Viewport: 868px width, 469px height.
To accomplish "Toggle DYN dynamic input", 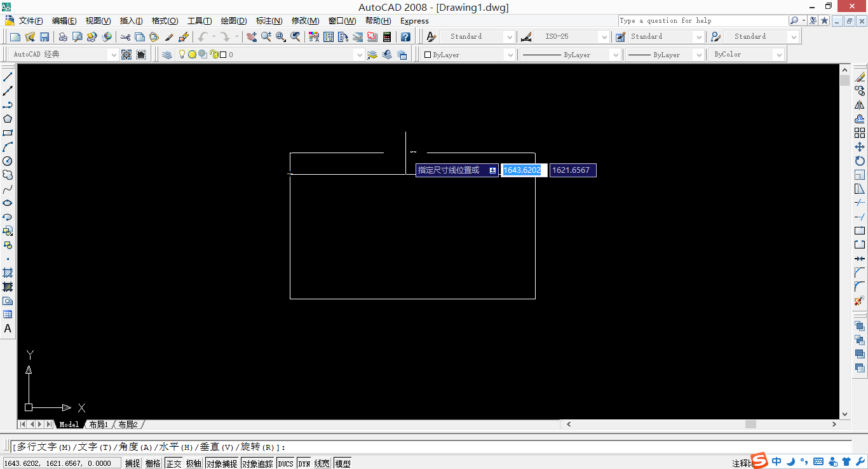I will pos(304,463).
